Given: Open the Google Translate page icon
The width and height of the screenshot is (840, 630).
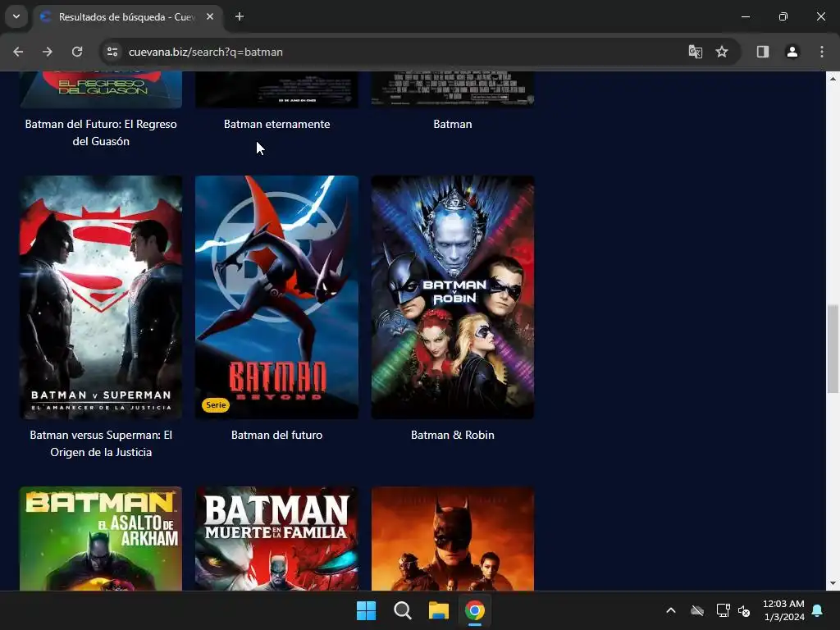Looking at the screenshot, I should click(x=696, y=52).
